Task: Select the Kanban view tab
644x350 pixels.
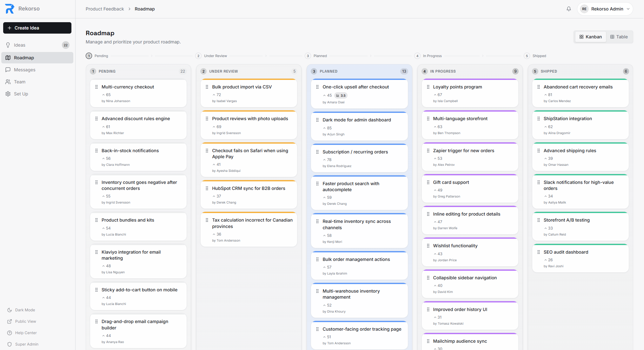Action: tap(590, 37)
